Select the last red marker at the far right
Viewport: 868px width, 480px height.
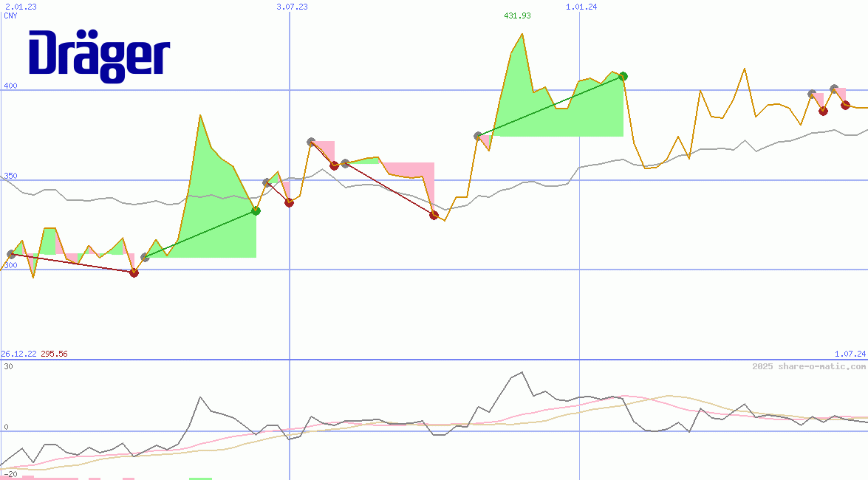tap(845, 105)
